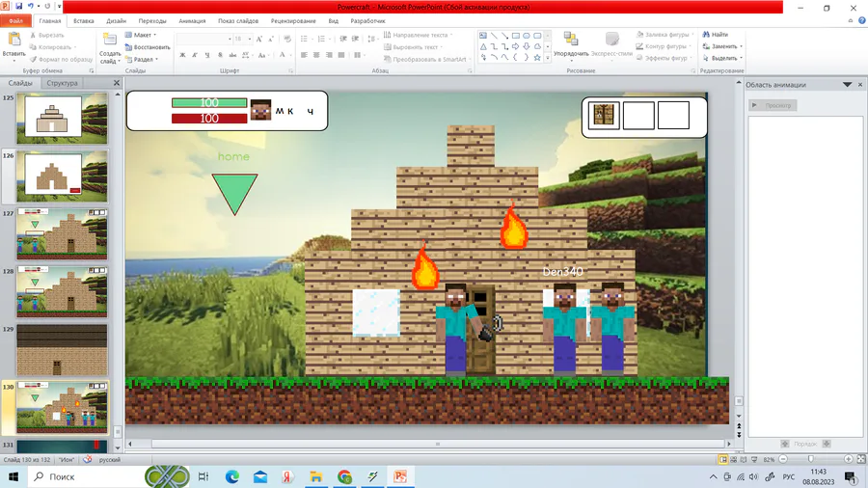Expand the Раздел section dropdown
This screenshot has width=868, height=488.
coord(156,59)
